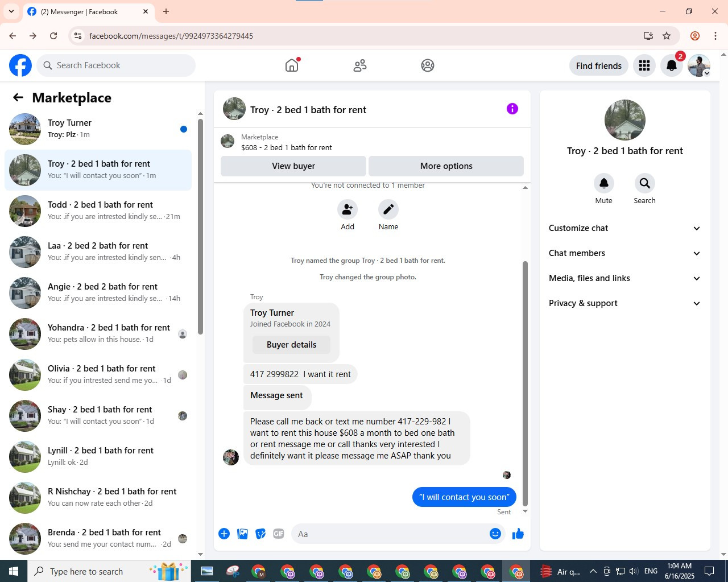Click the Facebook logo icon
The image size is (728, 582).
tap(20, 65)
